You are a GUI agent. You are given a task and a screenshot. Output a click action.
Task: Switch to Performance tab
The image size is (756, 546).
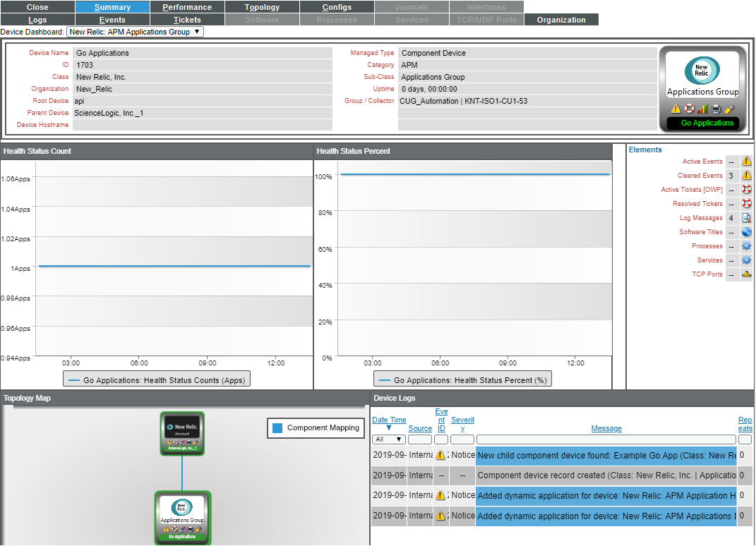(x=187, y=7)
